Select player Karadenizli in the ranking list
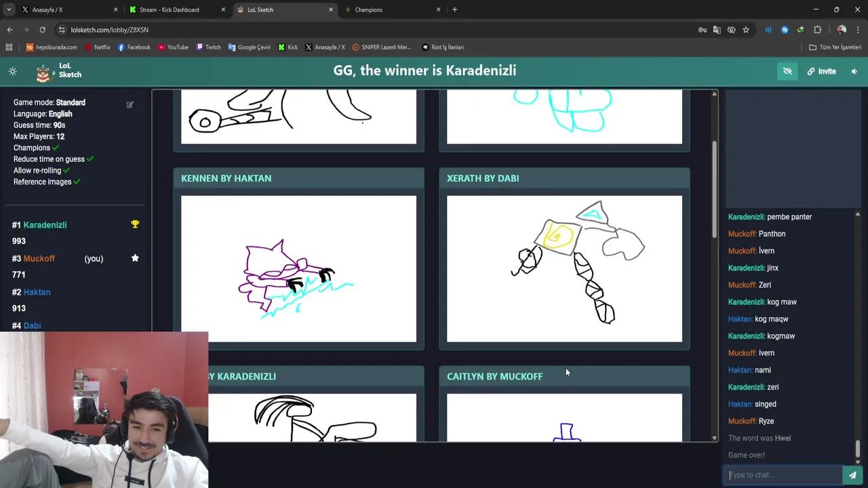This screenshot has height=488, width=868. [45, 225]
